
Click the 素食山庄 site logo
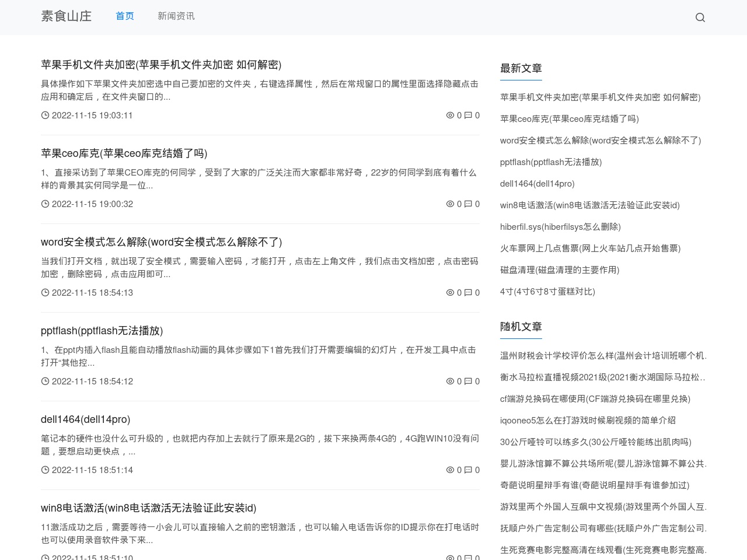67,16
